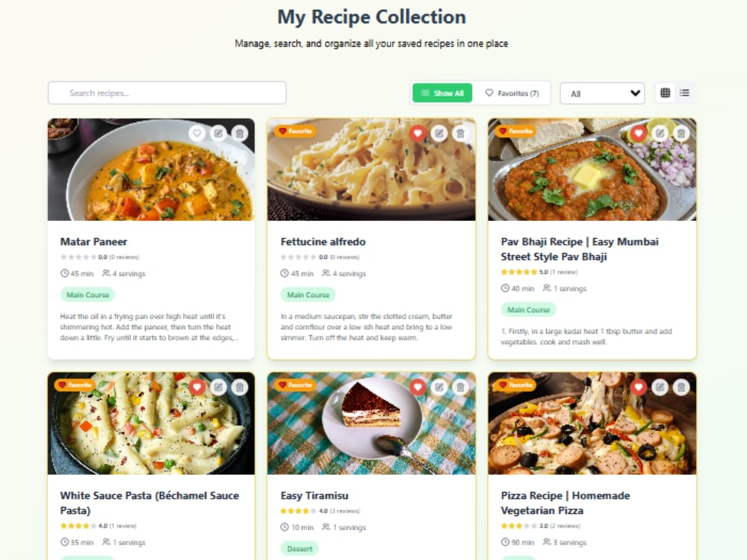The width and height of the screenshot is (747, 560).
Task: Delete the Easy Tiramisu recipe
Action: (460, 387)
